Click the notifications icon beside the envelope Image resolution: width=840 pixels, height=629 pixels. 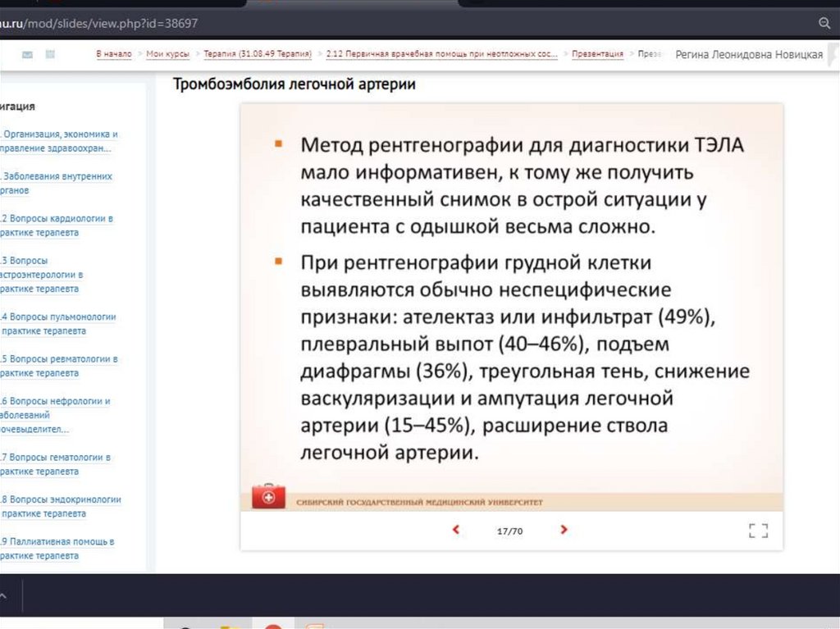[x=50, y=55]
